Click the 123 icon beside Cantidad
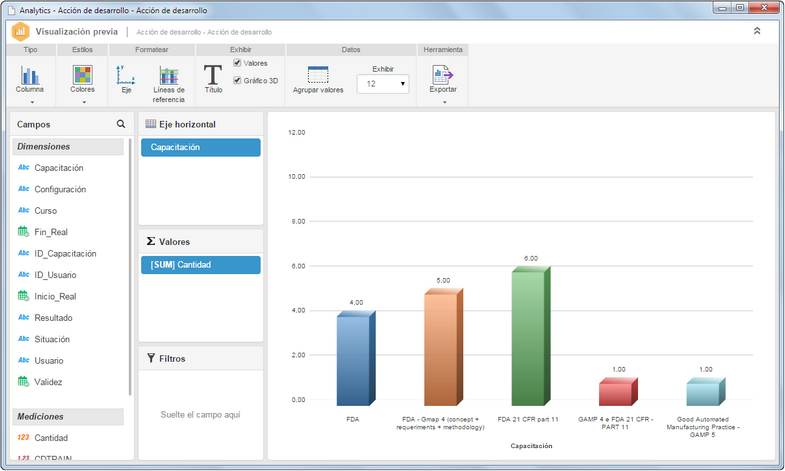 pyautogui.click(x=24, y=437)
